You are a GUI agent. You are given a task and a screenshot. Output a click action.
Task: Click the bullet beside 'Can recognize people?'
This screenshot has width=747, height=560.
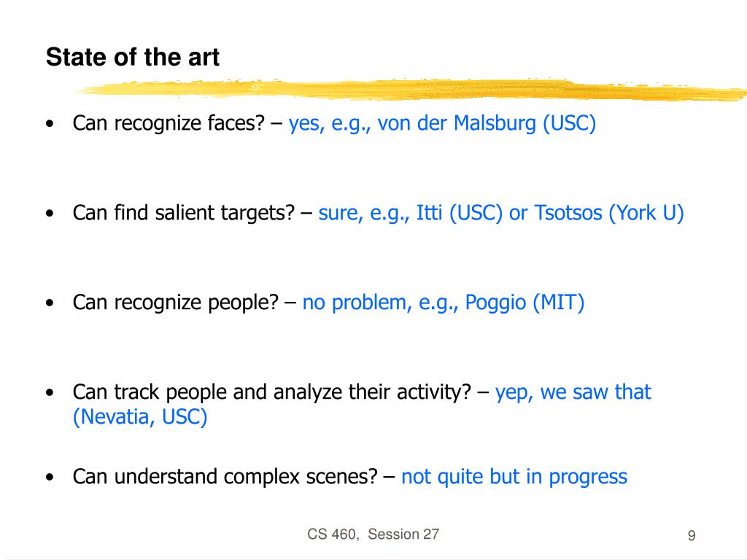50,303
